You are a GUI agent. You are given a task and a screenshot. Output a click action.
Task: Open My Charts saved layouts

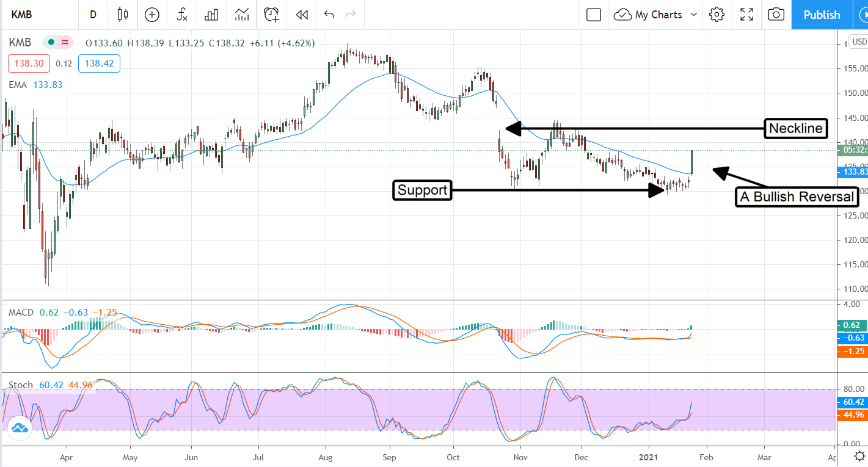click(649, 15)
